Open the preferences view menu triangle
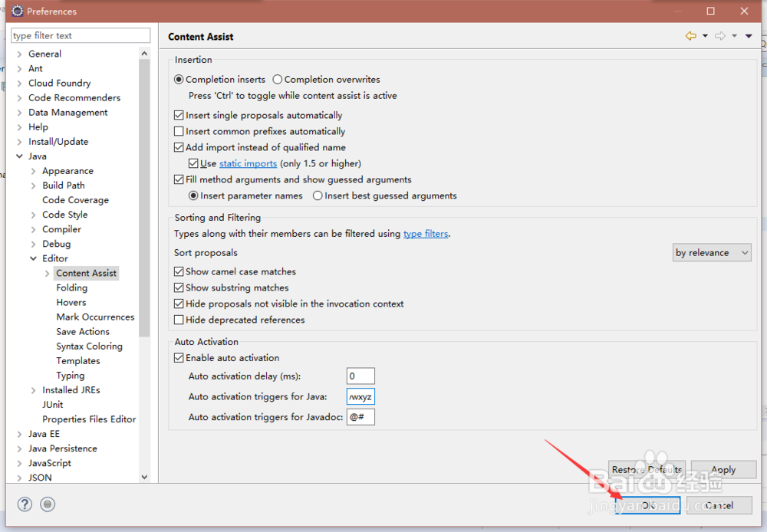 point(749,36)
